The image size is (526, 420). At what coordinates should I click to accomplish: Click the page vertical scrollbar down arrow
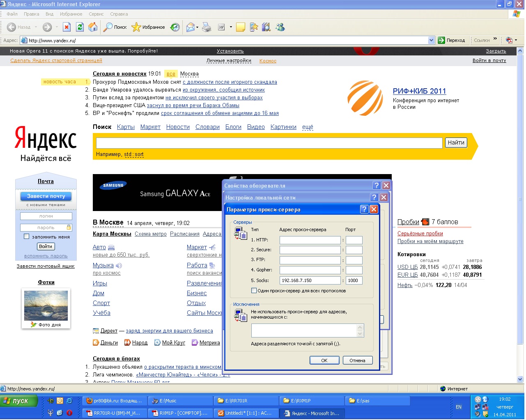[x=520, y=379]
